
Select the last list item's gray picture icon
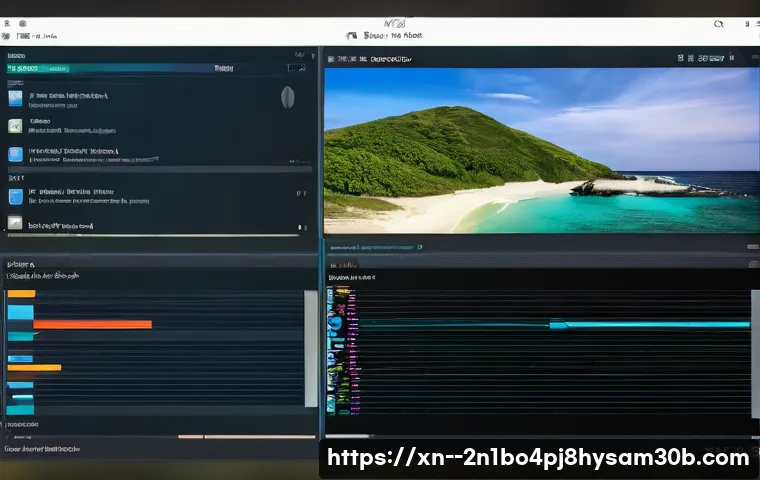[15, 223]
